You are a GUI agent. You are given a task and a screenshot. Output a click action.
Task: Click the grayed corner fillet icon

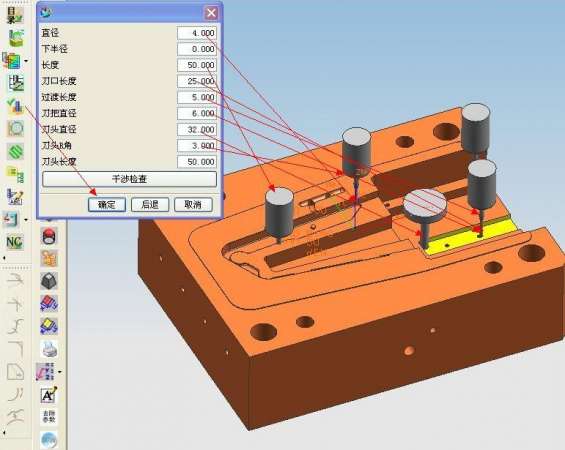pyautogui.click(x=16, y=349)
